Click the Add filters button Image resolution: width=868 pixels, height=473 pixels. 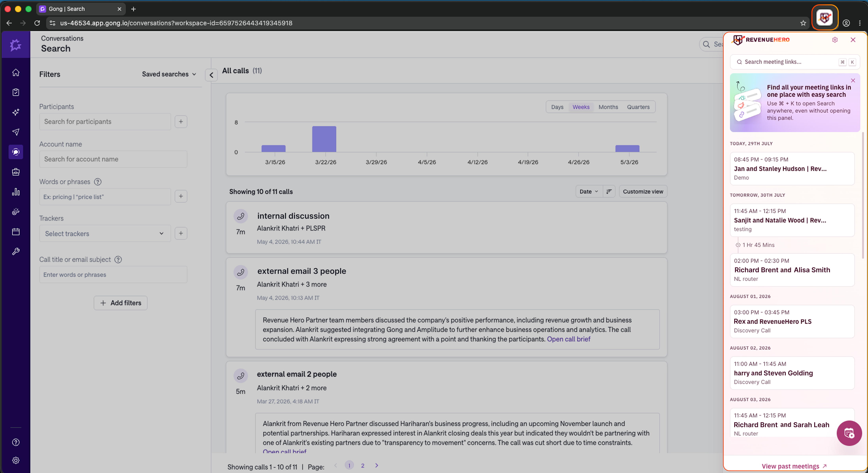coord(121,303)
